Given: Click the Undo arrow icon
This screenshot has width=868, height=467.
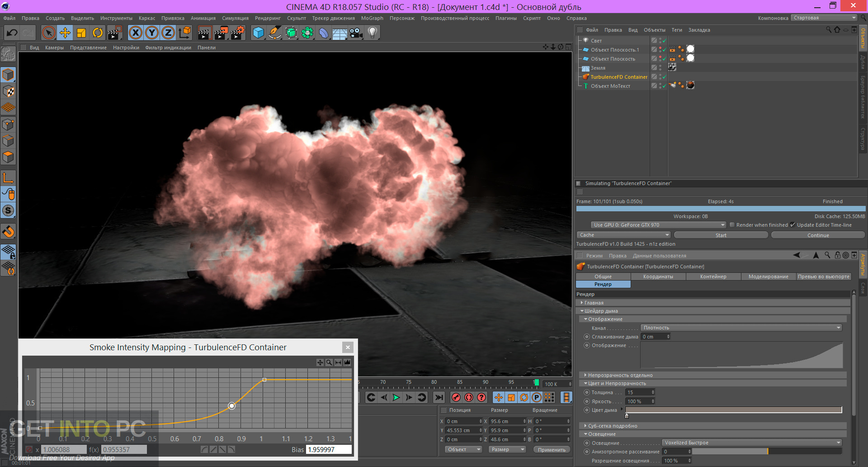Looking at the screenshot, I should tap(12, 33).
